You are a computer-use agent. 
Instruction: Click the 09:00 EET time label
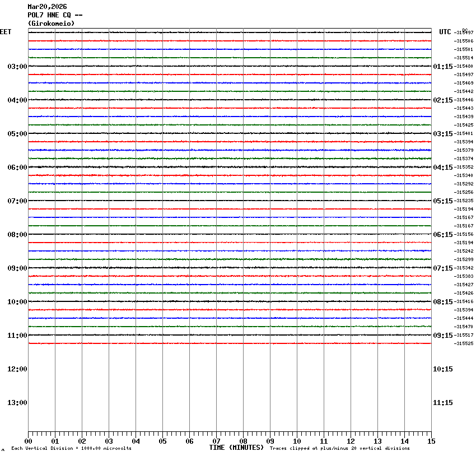pos(17,268)
